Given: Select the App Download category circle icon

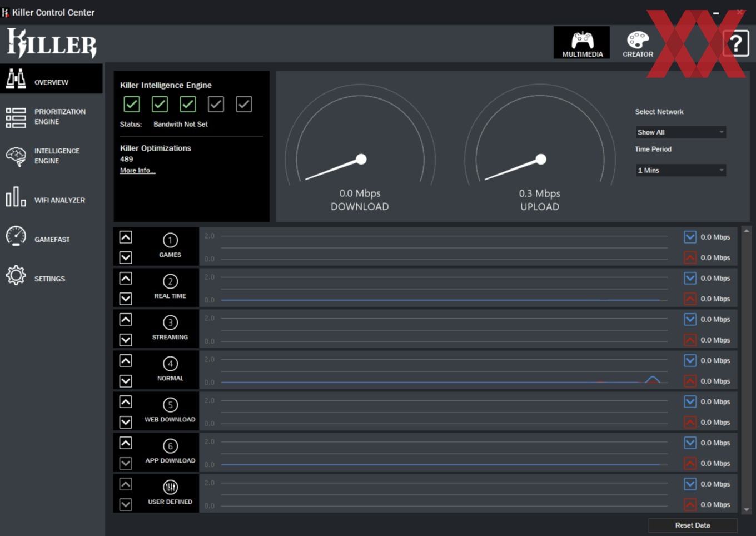Looking at the screenshot, I should (170, 446).
